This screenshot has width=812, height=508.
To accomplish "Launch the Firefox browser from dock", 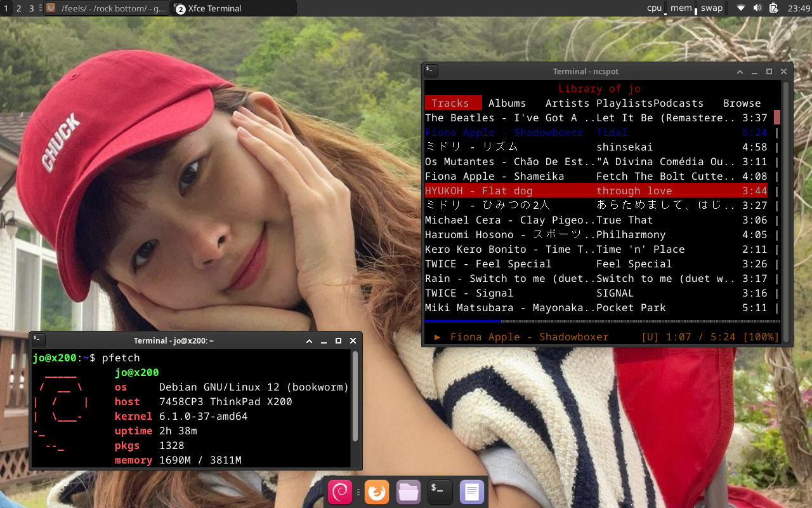I will 377,492.
